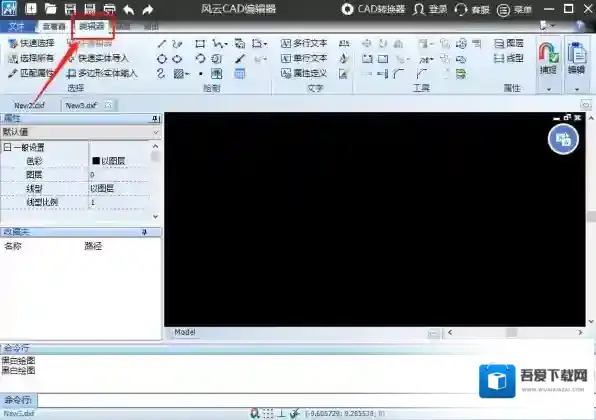
Task: Select the Point drawing tool
Action: [201, 74]
